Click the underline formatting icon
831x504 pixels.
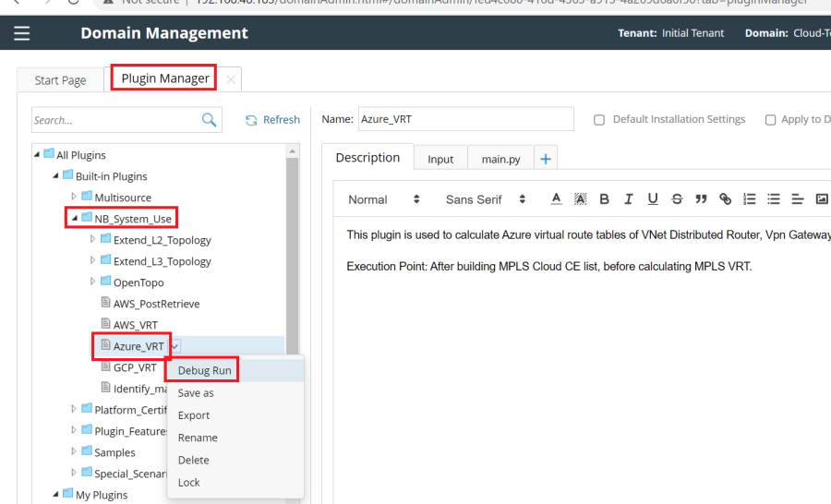[x=653, y=199]
